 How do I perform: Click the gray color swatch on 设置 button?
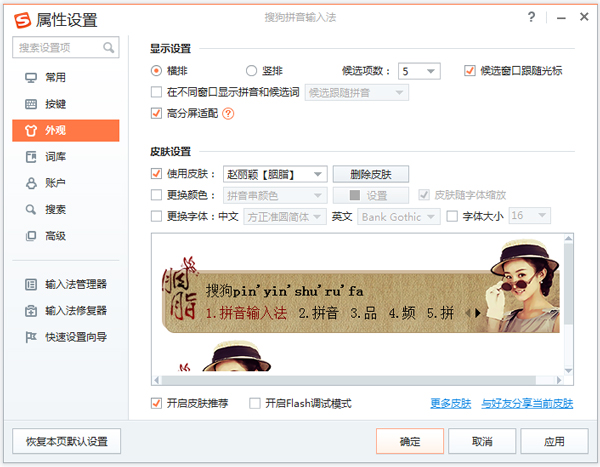coord(355,195)
